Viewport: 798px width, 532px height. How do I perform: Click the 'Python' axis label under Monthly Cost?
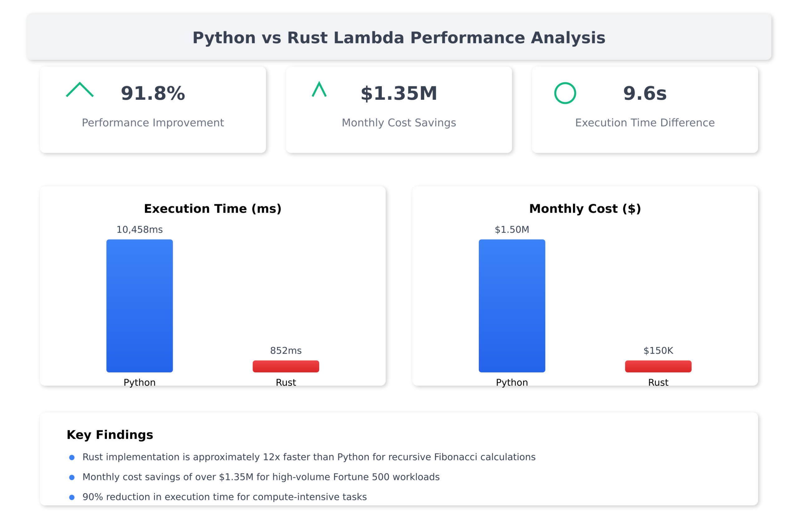tap(512, 383)
